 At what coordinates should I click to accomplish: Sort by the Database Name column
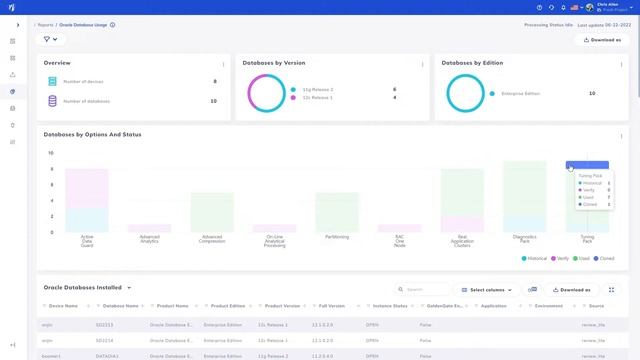(x=120, y=306)
